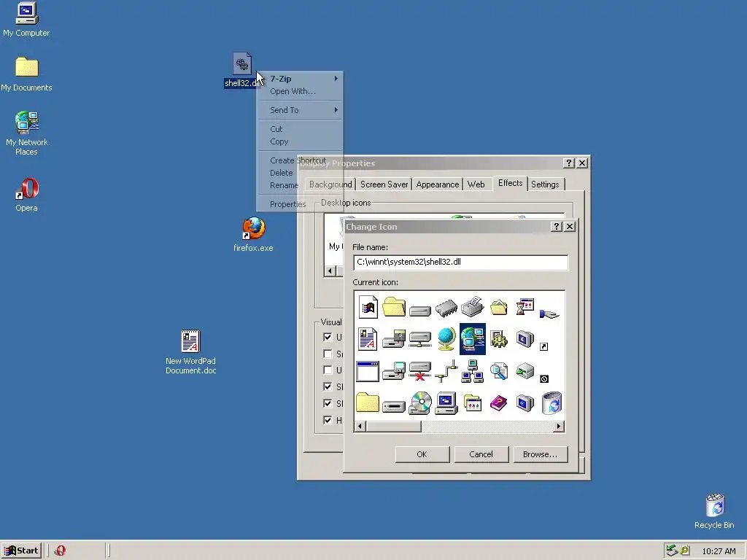Select the highlighted network globe computers icon
Viewport: 747px width, 560px height.
[473, 339]
